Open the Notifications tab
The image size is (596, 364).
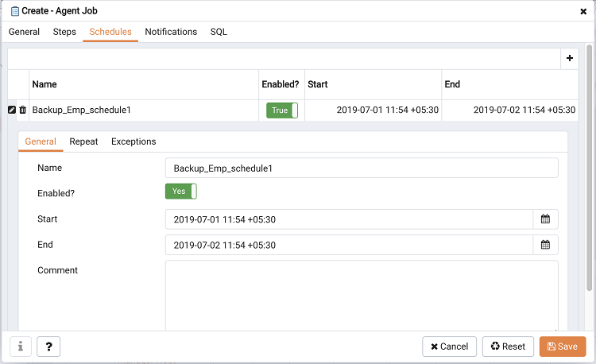tap(171, 32)
